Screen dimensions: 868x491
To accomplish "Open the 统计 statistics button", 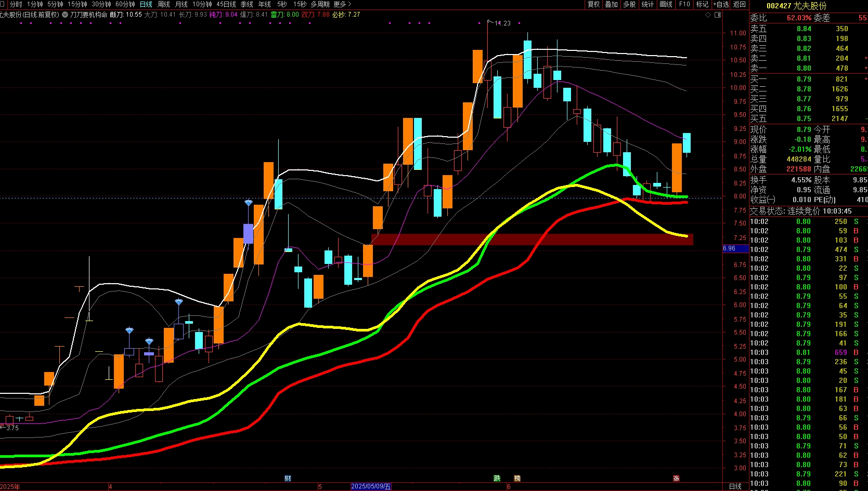I will [x=648, y=4].
